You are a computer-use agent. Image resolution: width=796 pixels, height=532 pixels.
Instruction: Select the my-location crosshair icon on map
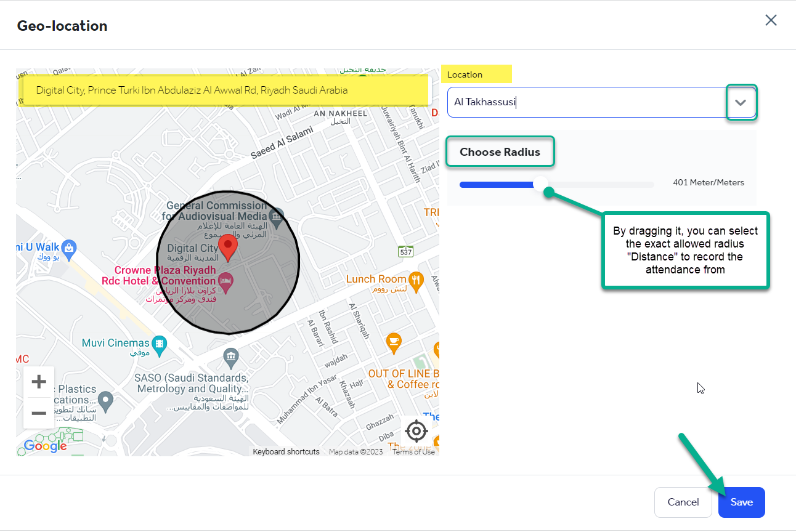(416, 431)
